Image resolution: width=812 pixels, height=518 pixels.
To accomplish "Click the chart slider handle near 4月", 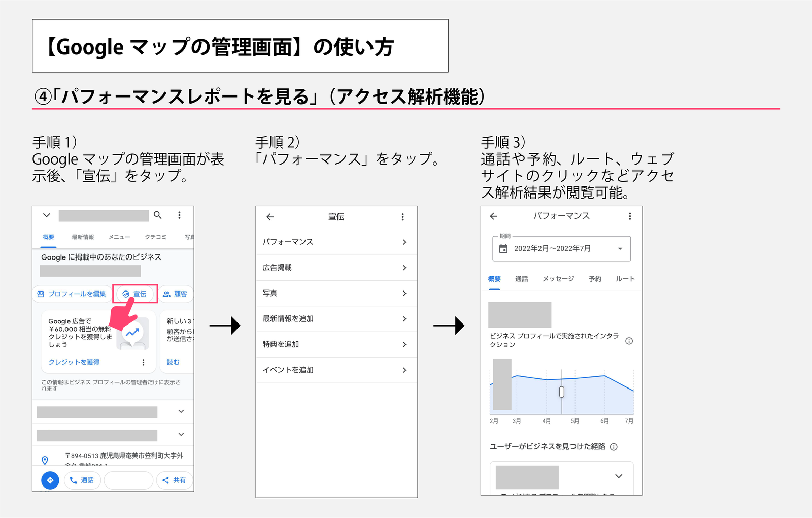I will pyautogui.click(x=562, y=392).
